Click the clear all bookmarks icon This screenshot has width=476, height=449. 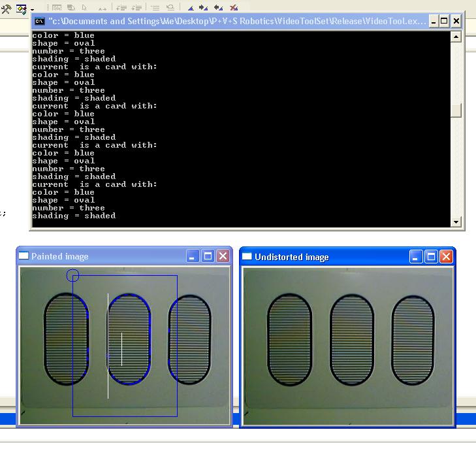(x=234, y=8)
